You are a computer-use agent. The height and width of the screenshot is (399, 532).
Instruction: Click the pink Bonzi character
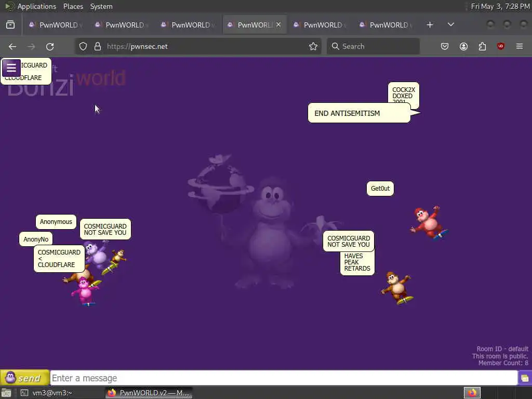[x=86, y=292]
